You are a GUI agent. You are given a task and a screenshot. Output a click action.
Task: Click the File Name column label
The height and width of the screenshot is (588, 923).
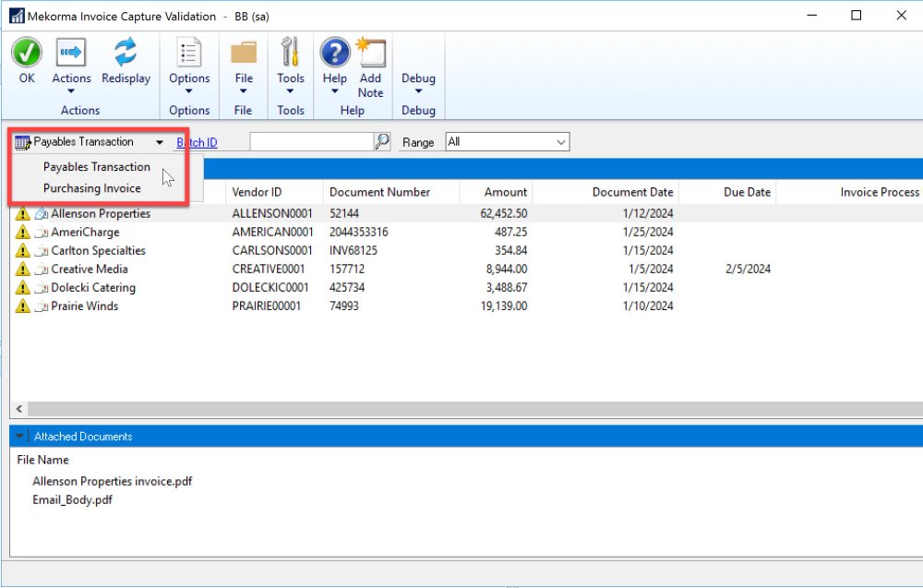coord(43,460)
